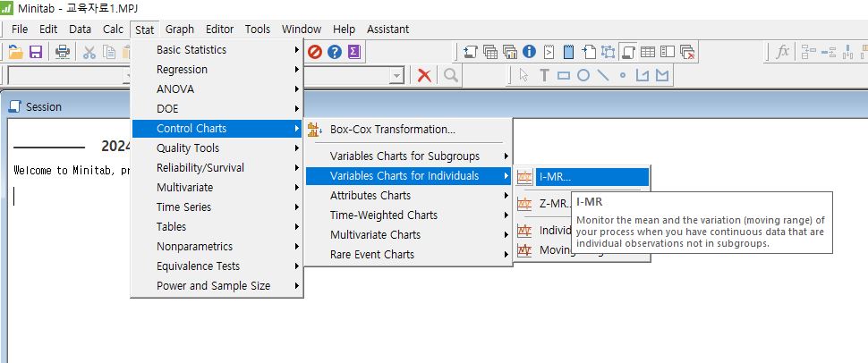Click the Print window printer icon

point(63,52)
